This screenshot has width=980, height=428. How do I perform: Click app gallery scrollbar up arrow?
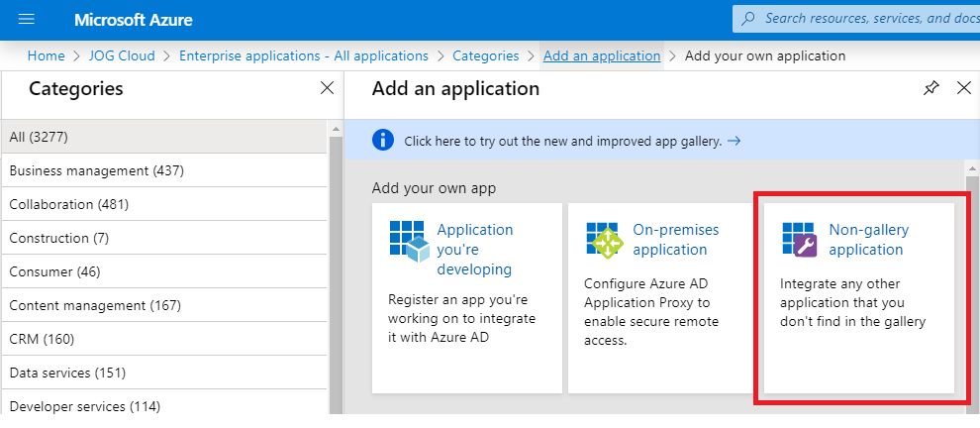tap(972, 169)
